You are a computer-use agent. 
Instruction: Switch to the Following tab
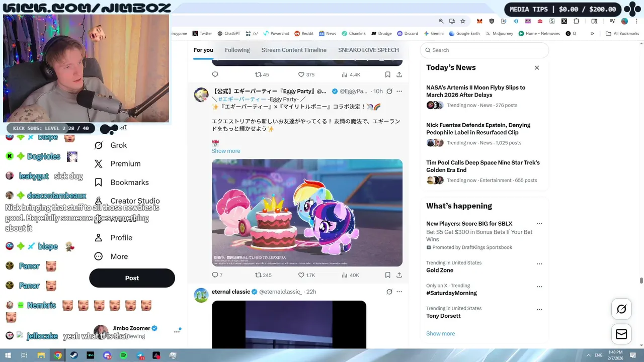(237, 50)
